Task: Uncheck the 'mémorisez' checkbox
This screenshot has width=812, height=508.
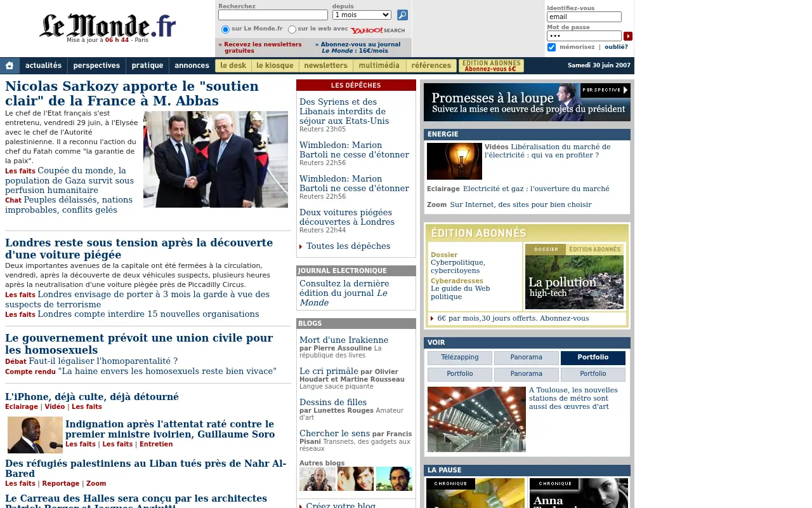Action: pyautogui.click(x=551, y=47)
